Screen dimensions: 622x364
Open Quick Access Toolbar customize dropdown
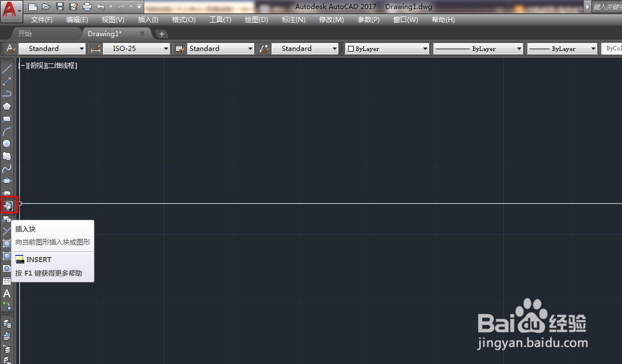pyautogui.click(x=139, y=7)
